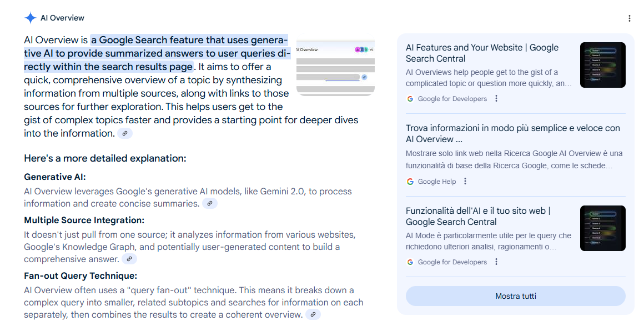644x326 pixels.
Task: Open the source link chip after "into the information."
Action: click(125, 134)
